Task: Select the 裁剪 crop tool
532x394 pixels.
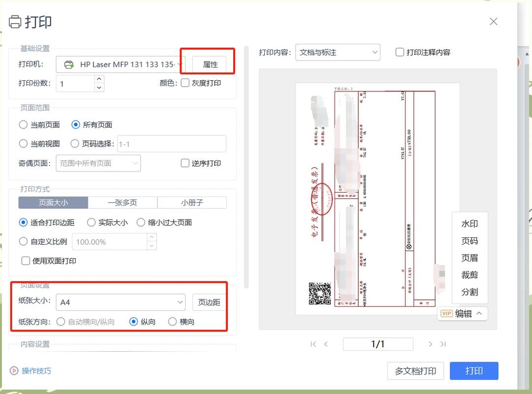Action: tap(469, 275)
